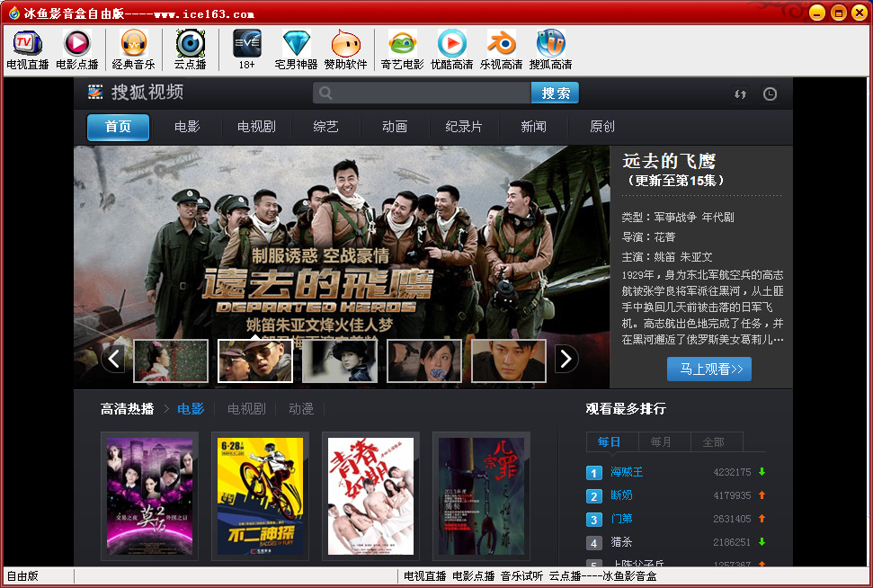The height and width of the screenshot is (588, 873).
Task: Open viewing history clock icon
Action: [770, 94]
